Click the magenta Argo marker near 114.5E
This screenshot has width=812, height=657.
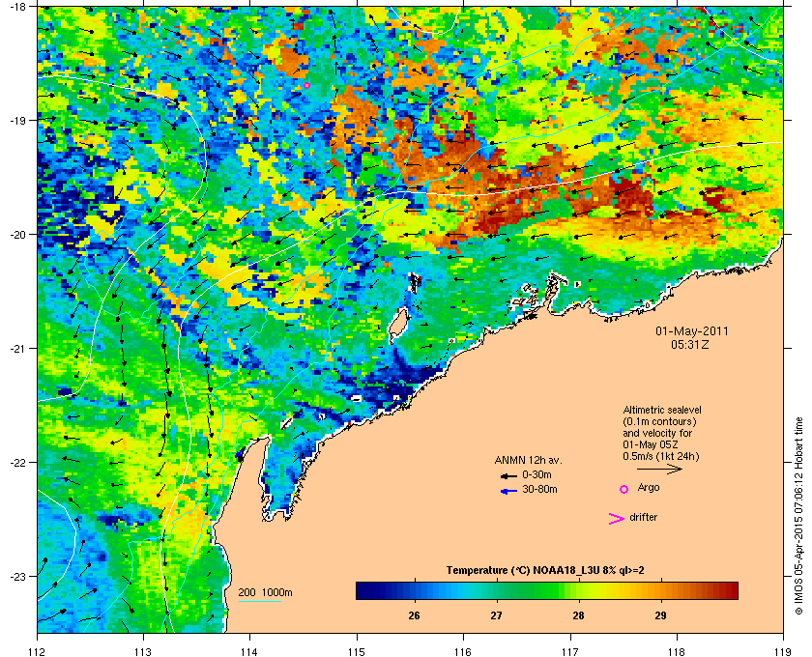tap(306, 85)
